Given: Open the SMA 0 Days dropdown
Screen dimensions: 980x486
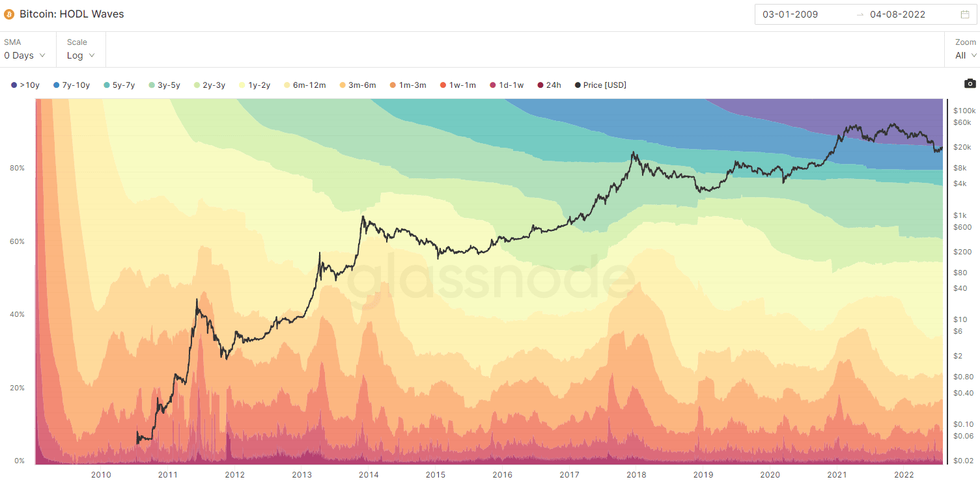Looking at the screenshot, I should pyautogui.click(x=25, y=55).
